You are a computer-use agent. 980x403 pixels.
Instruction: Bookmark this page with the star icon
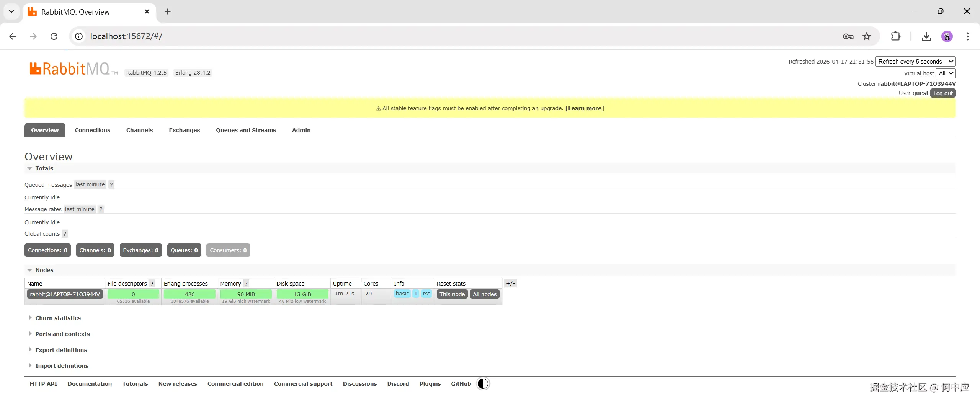click(867, 36)
